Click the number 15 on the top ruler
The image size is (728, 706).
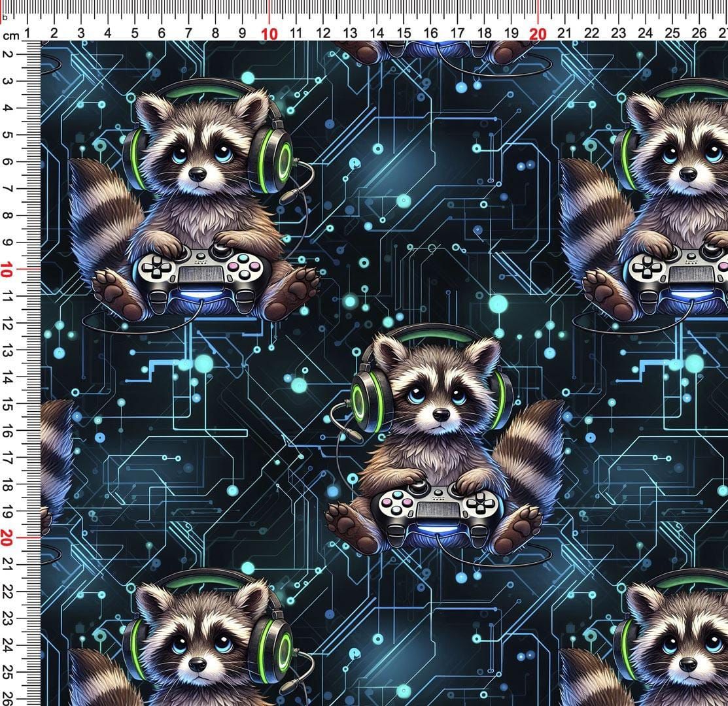[404, 33]
